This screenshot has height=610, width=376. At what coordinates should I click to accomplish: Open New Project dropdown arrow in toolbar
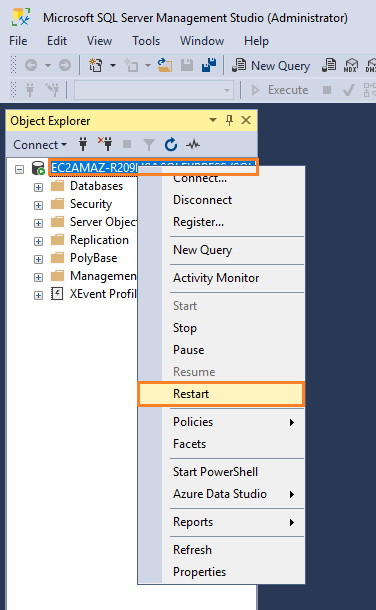(x=113, y=65)
